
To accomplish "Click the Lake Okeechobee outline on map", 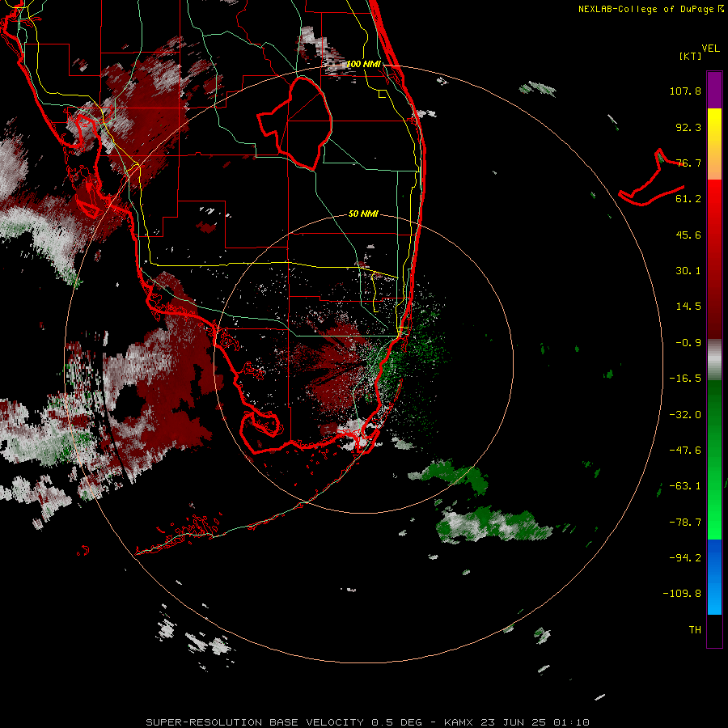I will 294,124.
